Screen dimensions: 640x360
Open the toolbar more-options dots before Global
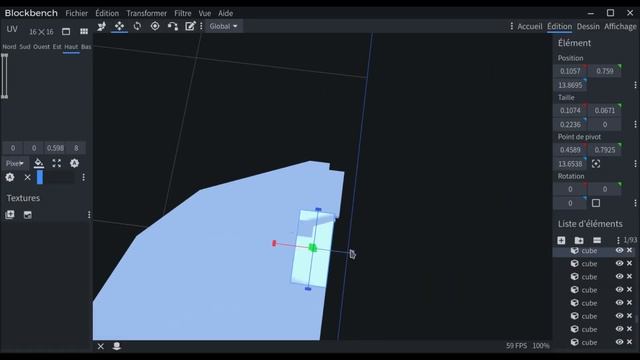tap(201, 26)
